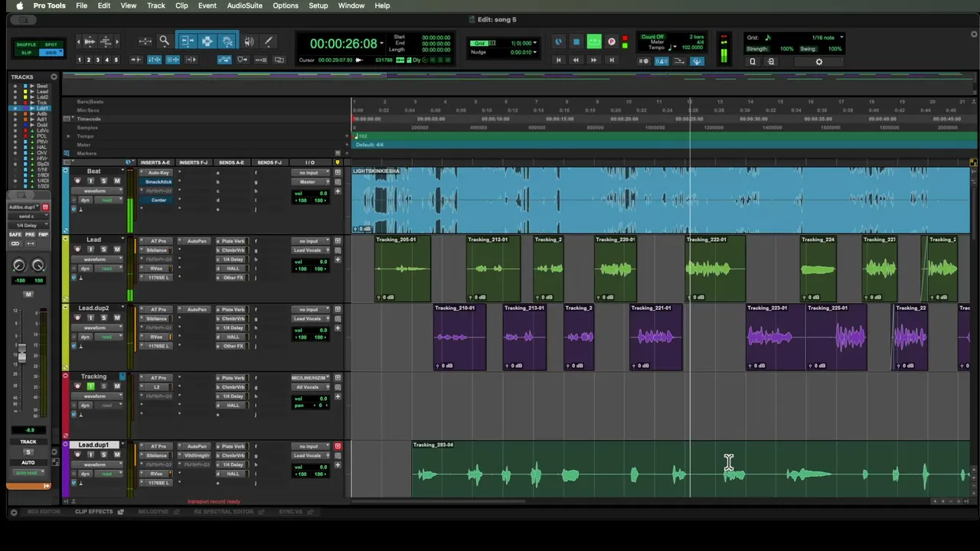Mute the Beat track
The width and height of the screenshot is (980, 551).
pyautogui.click(x=117, y=181)
